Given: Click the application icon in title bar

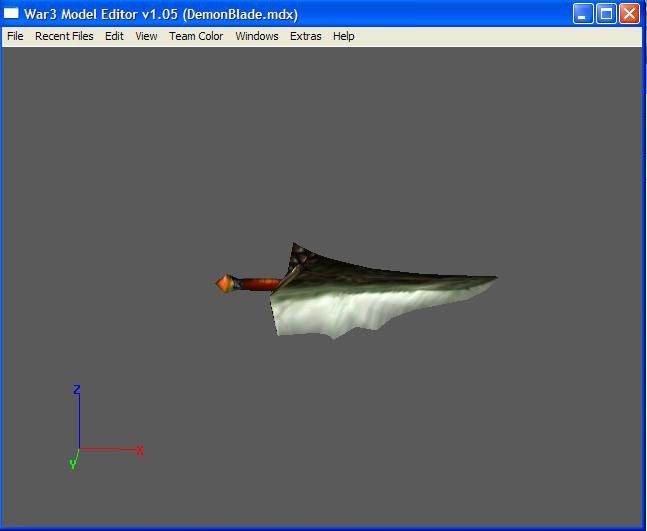Looking at the screenshot, I should click(11, 14).
